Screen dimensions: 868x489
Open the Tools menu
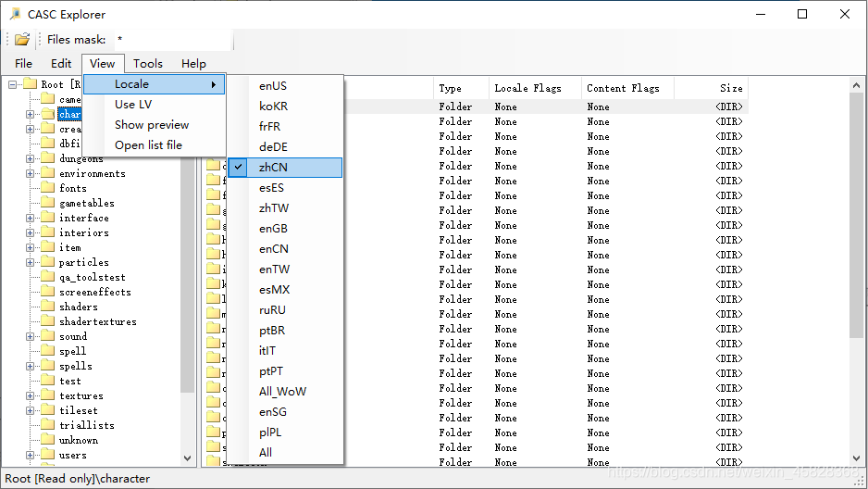148,64
